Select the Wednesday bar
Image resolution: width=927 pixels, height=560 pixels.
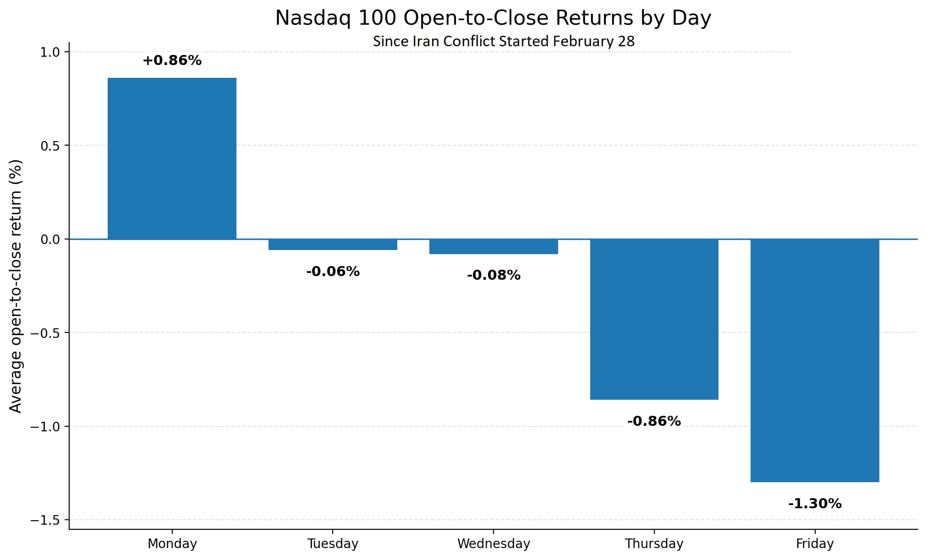(x=494, y=246)
